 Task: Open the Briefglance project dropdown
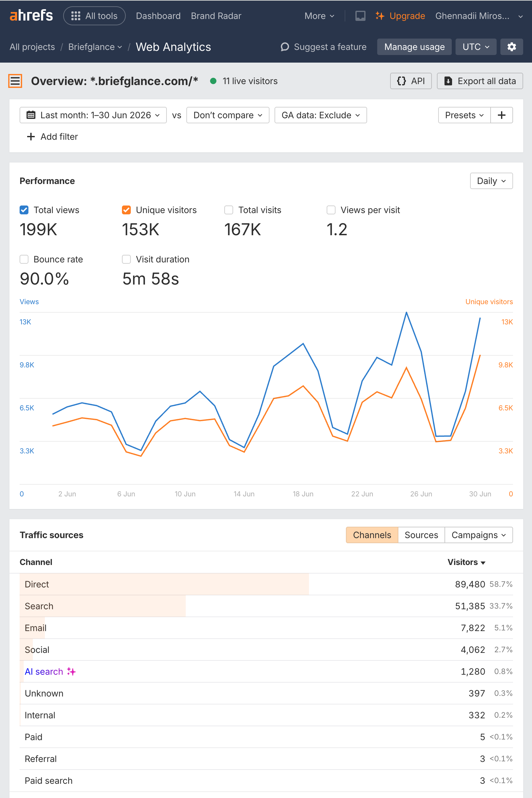pos(95,47)
